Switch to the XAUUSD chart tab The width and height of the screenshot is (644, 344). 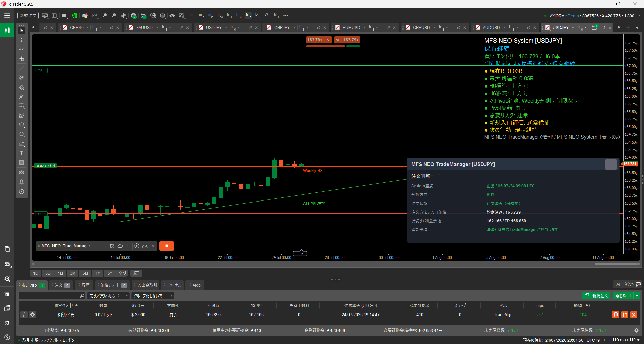click(144, 28)
